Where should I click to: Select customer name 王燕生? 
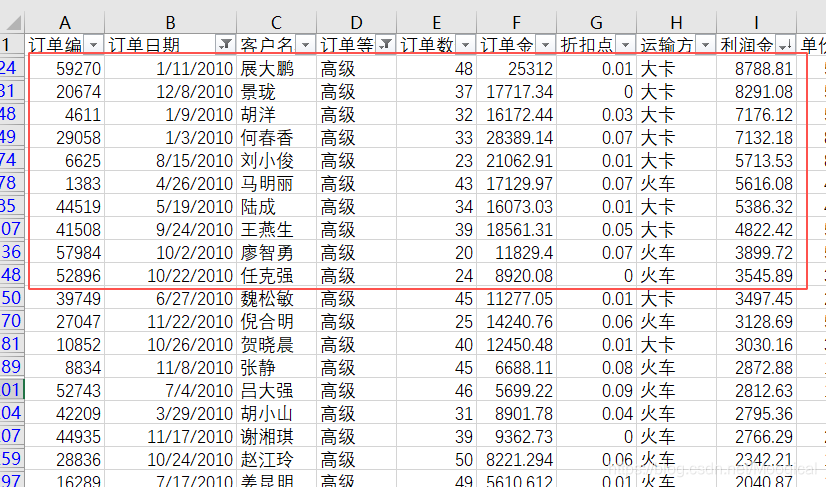coord(267,230)
